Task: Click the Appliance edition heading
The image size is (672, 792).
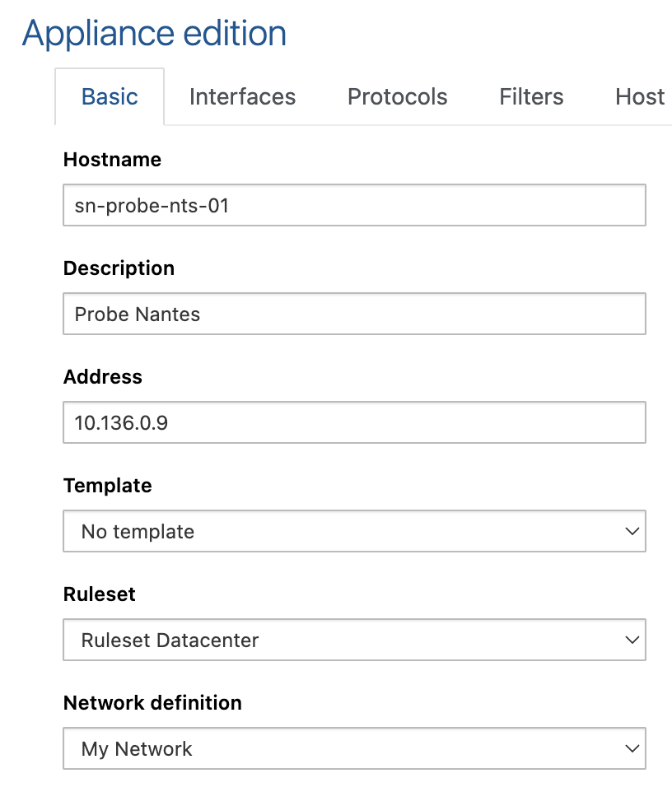Action: (155, 34)
